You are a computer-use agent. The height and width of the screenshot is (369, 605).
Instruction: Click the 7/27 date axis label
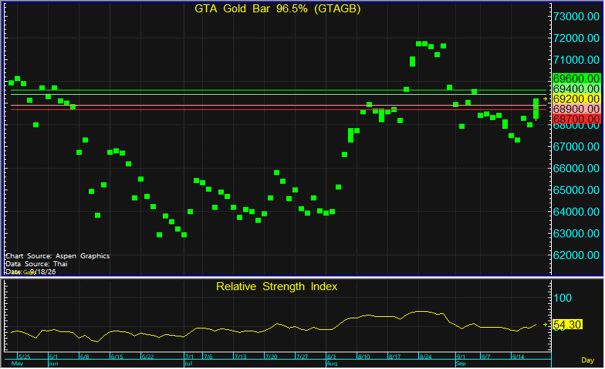coord(302,357)
